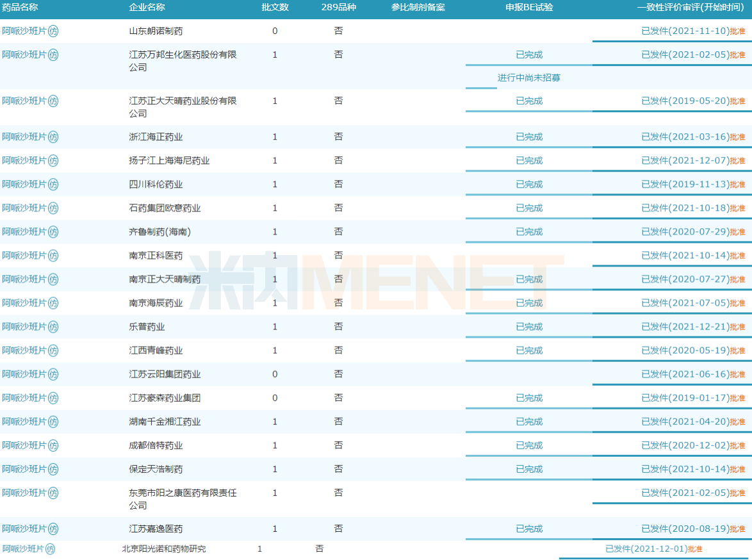Click 已发件(2021-06-16) status text

click(x=685, y=374)
